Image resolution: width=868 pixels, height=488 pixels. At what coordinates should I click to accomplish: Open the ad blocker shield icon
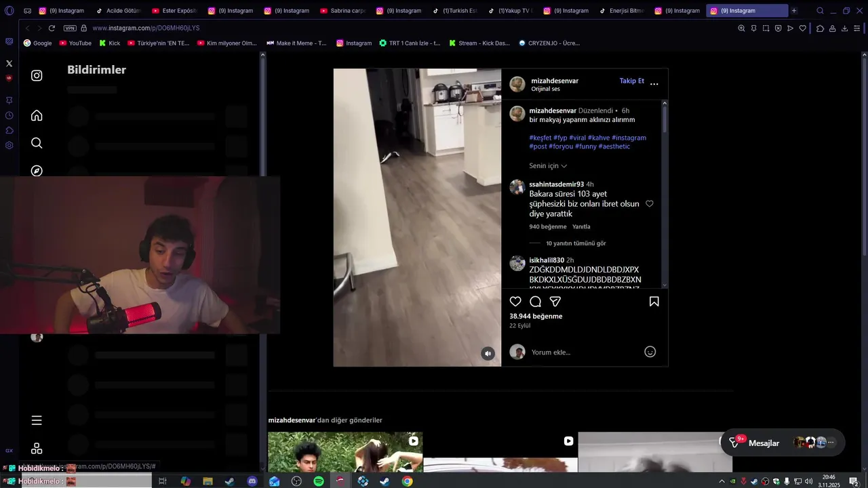[x=778, y=28]
